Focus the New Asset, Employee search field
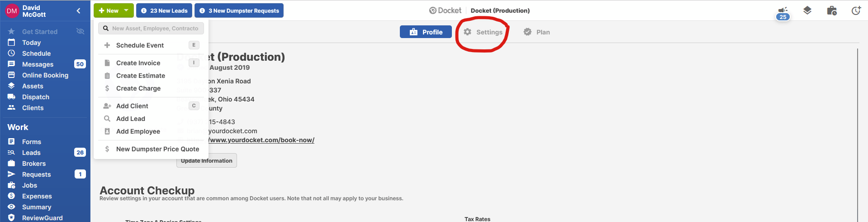 pyautogui.click(x=151, y=28)
